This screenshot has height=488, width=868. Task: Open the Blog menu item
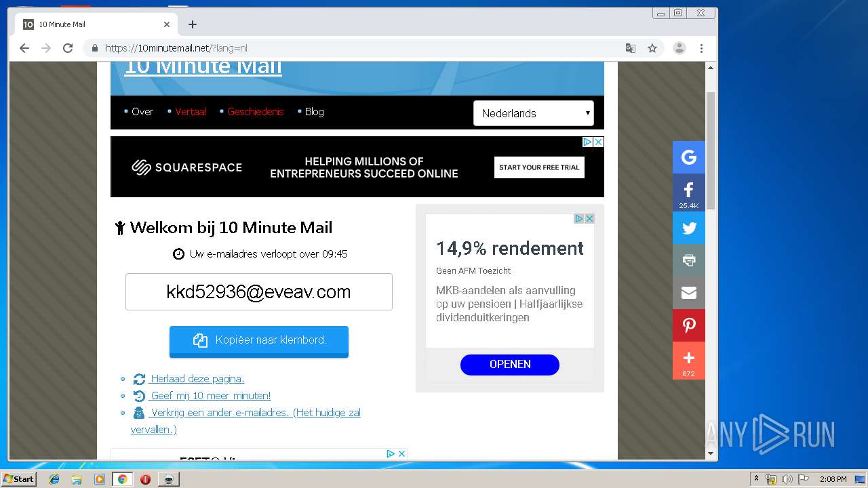(x=315, y=112)
